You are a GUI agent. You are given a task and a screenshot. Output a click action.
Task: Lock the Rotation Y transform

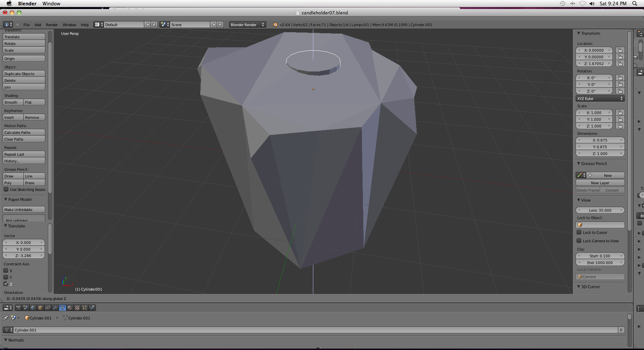tap(620, 85)
